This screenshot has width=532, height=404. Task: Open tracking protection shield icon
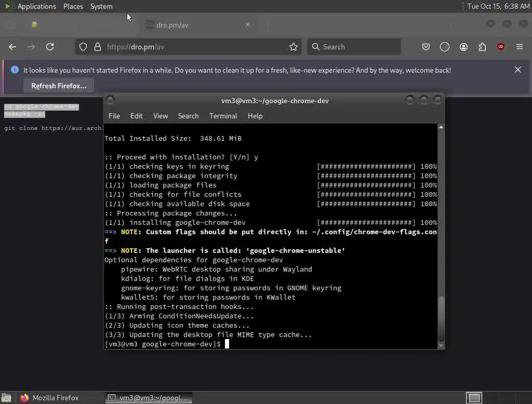(x=83, y=47)
